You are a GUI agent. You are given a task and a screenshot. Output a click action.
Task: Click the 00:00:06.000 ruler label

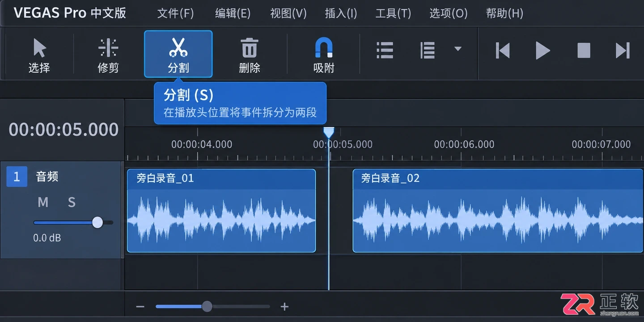tap(464, 144)
